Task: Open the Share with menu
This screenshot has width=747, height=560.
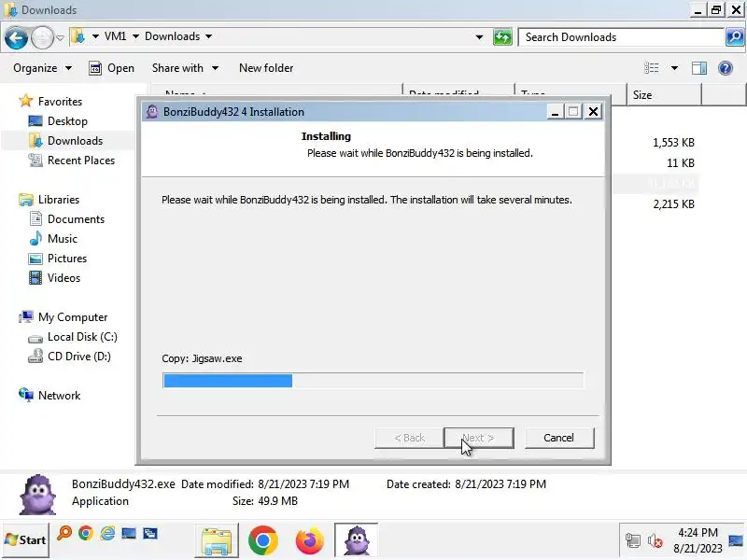Action: click(185, 68)
